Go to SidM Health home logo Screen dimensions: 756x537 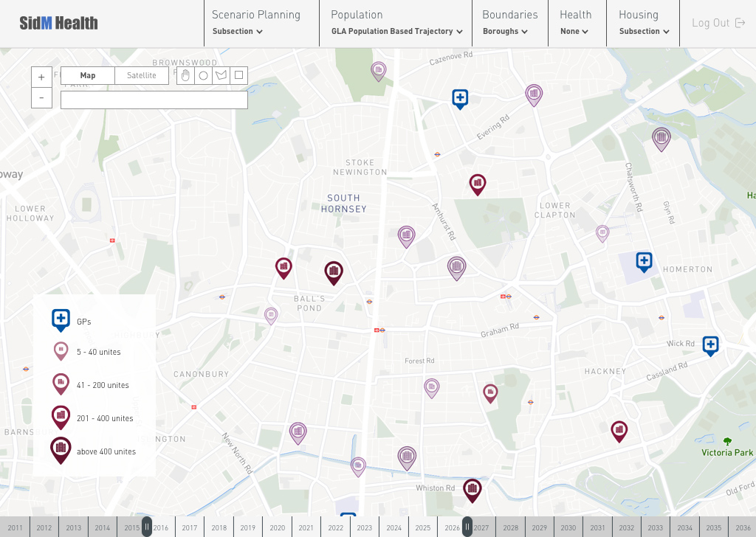[58, 23]
